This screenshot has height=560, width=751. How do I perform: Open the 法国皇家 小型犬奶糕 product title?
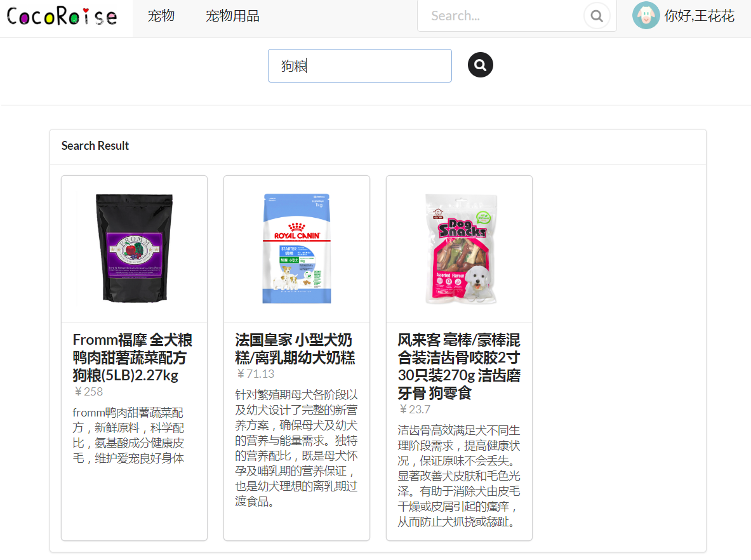(x=295, y=349)
